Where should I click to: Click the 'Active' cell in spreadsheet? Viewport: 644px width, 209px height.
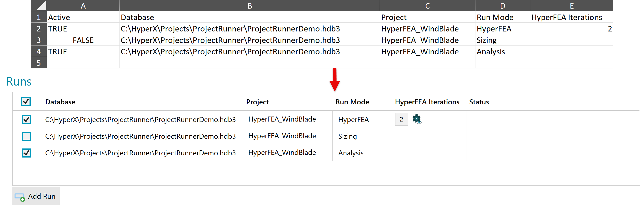tap(83, 17)
